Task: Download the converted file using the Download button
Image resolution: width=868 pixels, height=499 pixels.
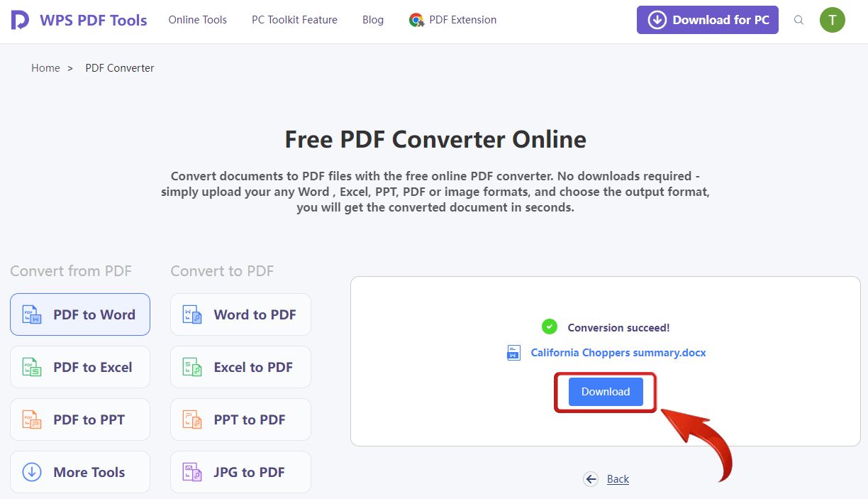Action: 605,392
